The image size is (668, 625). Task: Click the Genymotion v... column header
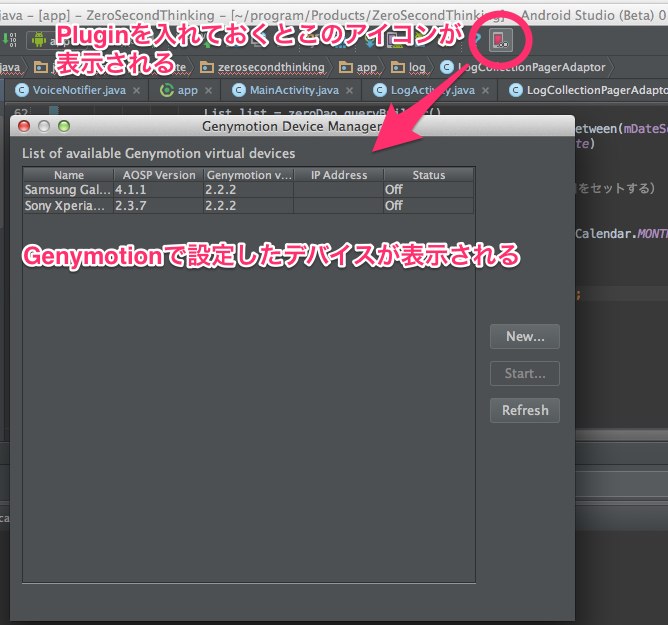click(x=249, y=175)
